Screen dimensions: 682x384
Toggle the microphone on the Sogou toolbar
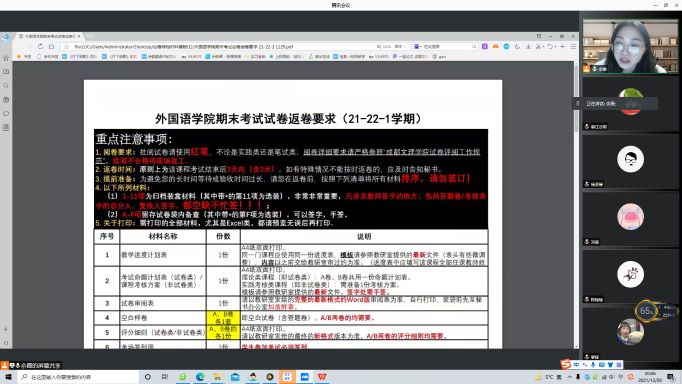point(593,364)
